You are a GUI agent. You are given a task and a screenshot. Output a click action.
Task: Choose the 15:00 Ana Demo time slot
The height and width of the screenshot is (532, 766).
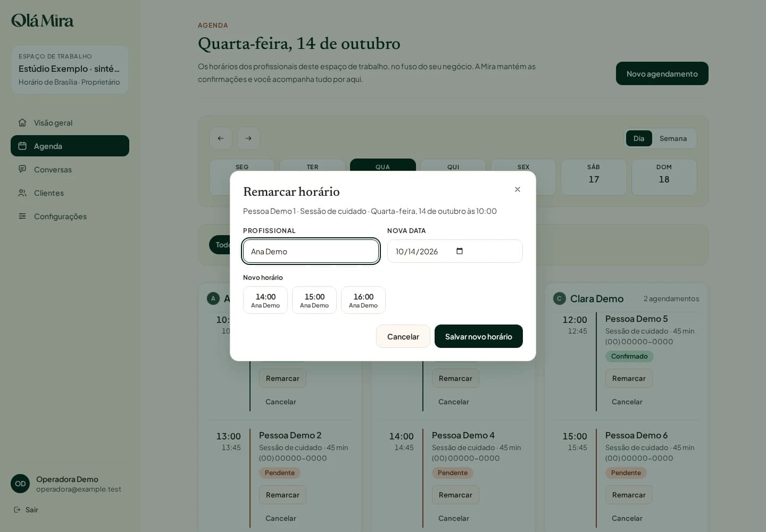(314, 300)
